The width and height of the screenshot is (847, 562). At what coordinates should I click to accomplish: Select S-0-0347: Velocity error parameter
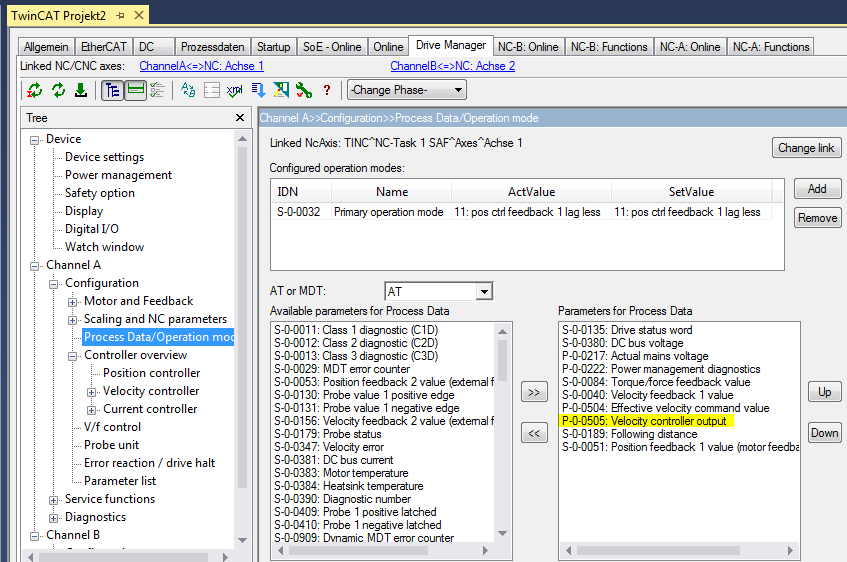click(328, 447)
